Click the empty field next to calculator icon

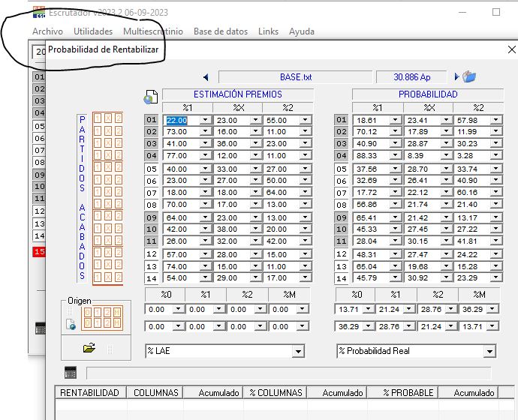coord(289,373)
